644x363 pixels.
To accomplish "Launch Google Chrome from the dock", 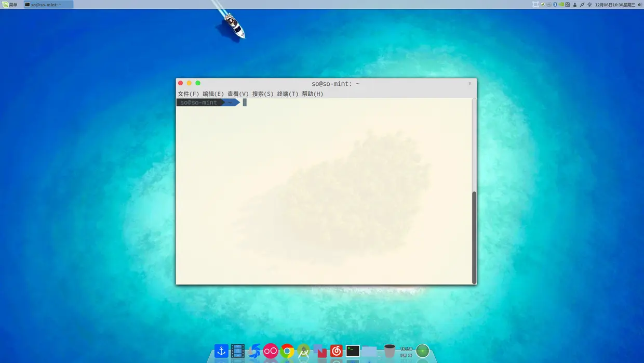I will (287, 351).
